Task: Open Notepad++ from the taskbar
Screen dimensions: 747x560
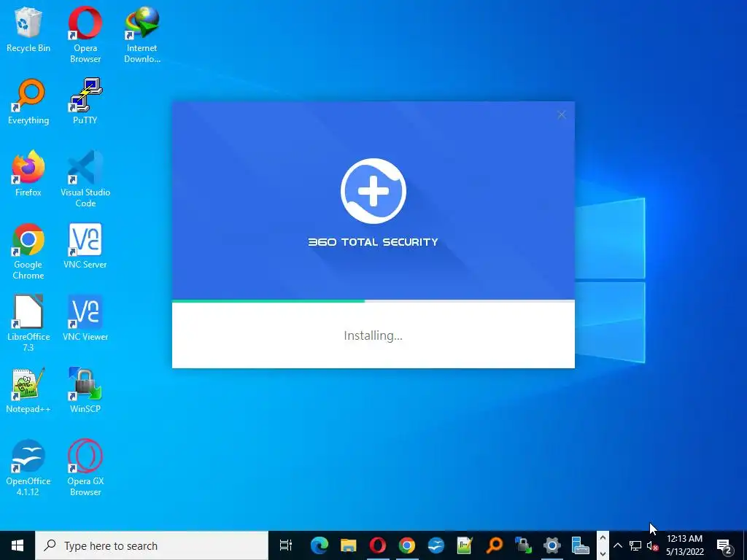Action: tap(465, 545)
